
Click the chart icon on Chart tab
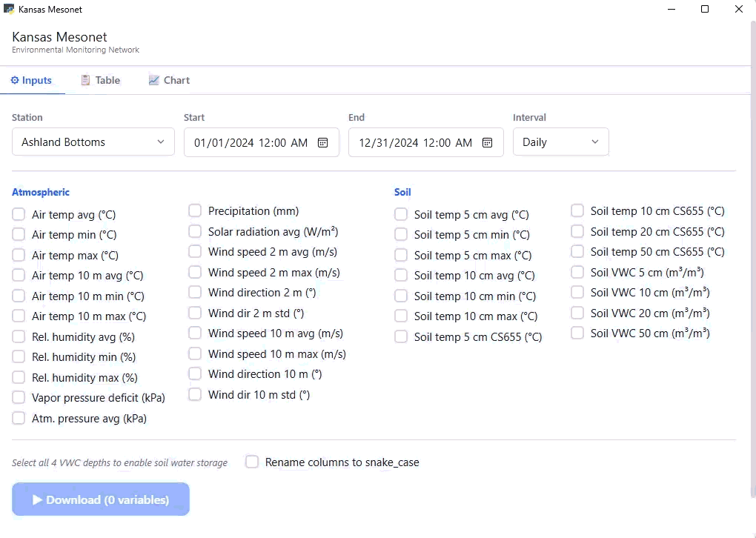[x=154, y=80]
